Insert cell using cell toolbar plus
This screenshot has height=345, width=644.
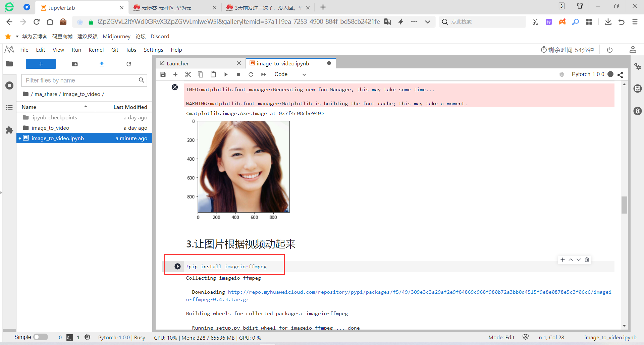tap(563, 260)
